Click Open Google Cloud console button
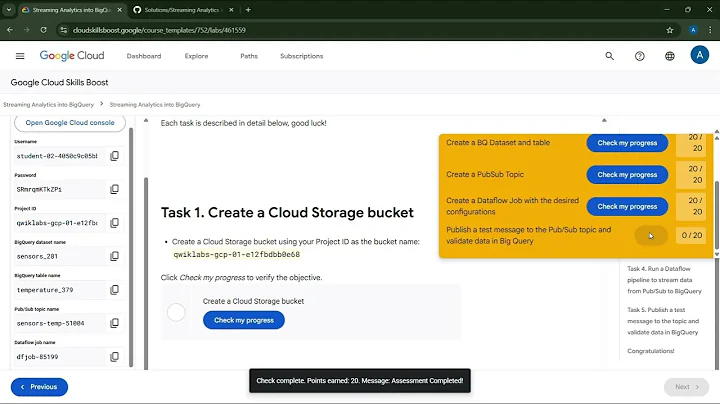720x404 pixels. (70, 123)
